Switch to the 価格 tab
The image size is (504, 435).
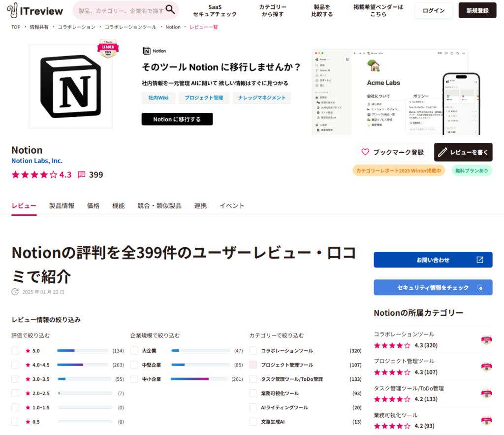pos(93,206)
